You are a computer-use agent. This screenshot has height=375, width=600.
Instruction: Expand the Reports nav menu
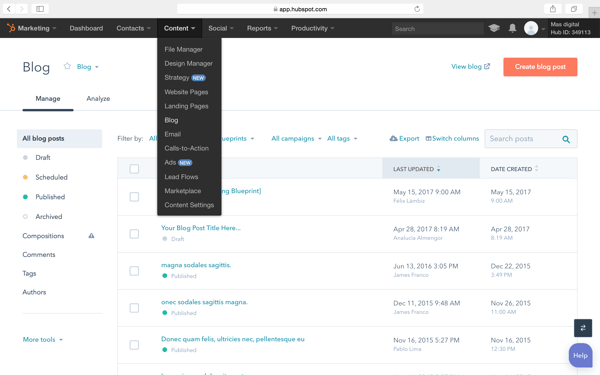262,28
